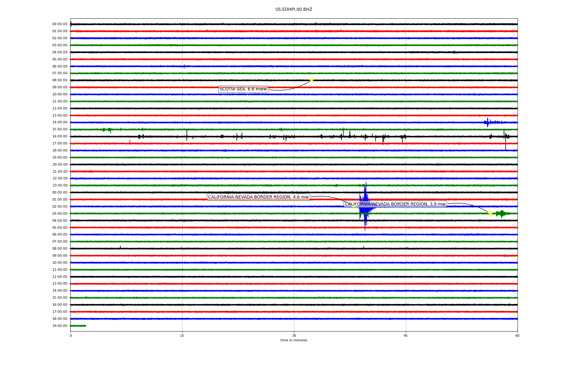
Task: Click the CALIFORNIA-NEVADA BORDER REGION, 4.6 mw label
Action: click(258, 197)
